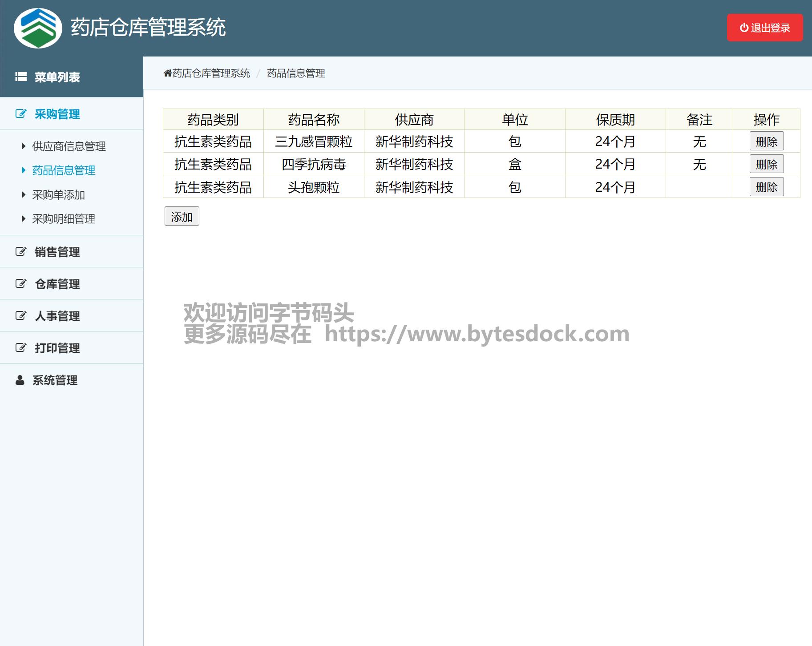Click the edit icon beside 销售管理
Screen dimensions: 812x646
(x=21, y=252)
